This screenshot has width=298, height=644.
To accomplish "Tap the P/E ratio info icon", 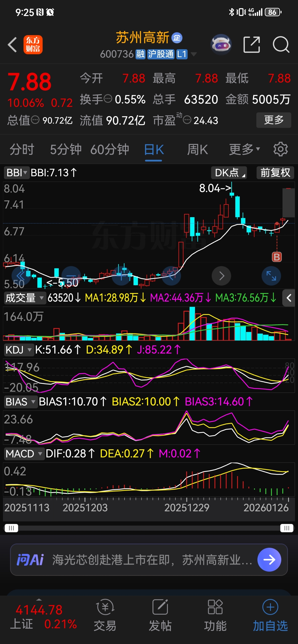I will point(187,120).
